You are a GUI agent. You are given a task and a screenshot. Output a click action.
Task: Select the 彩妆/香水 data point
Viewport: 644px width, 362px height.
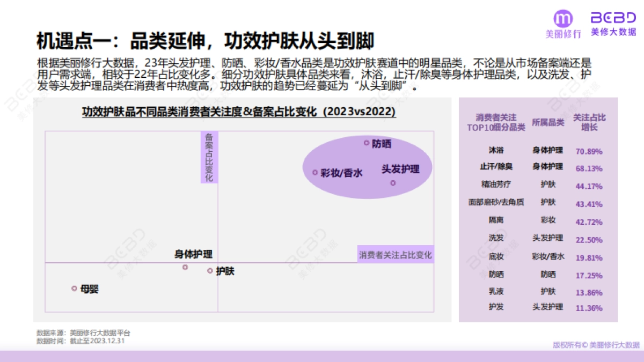click(315, 173)
